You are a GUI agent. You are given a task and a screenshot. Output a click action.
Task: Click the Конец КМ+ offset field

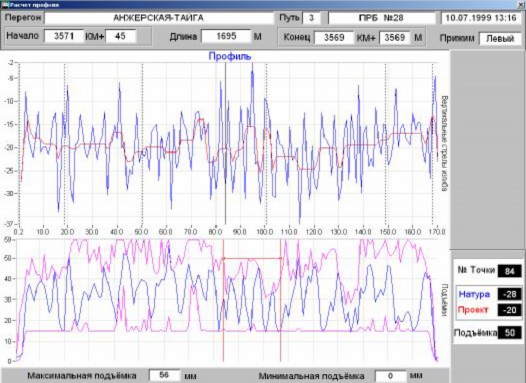coord(395,38)
